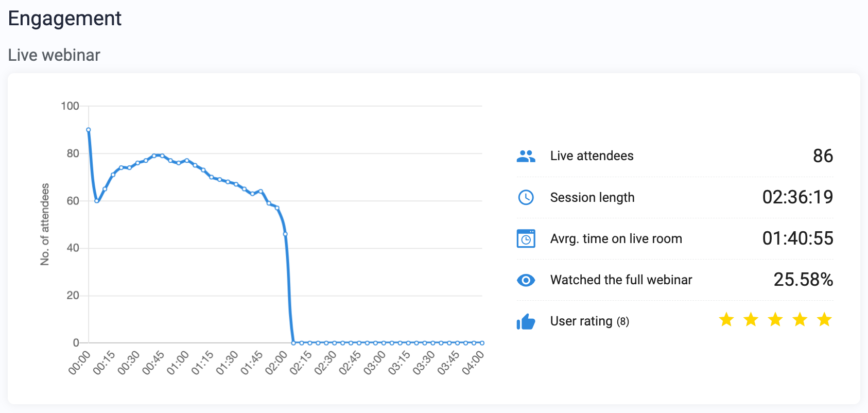Click the Avrg. time on live room icon
This screenshot has width=868, height=413.
tap(526, 238)
